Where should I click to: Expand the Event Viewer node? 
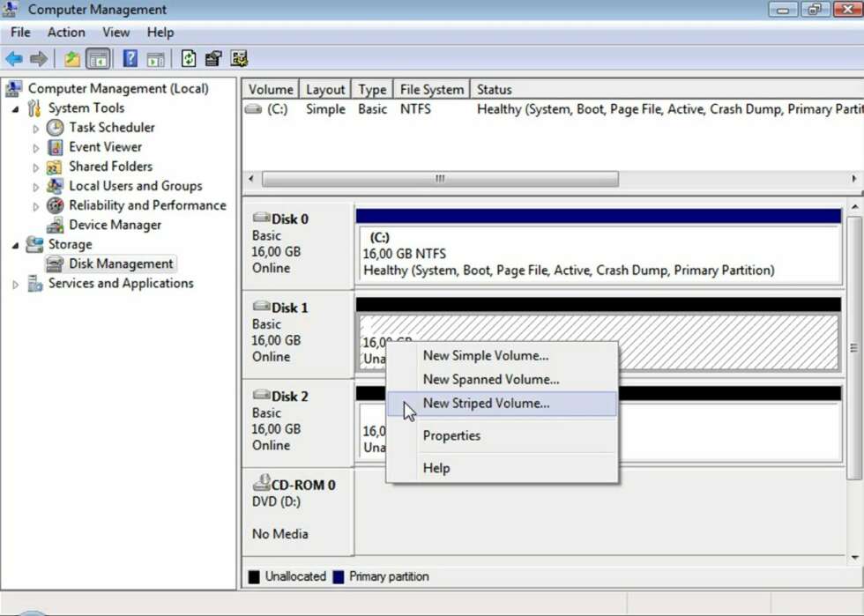pos(36,148)
